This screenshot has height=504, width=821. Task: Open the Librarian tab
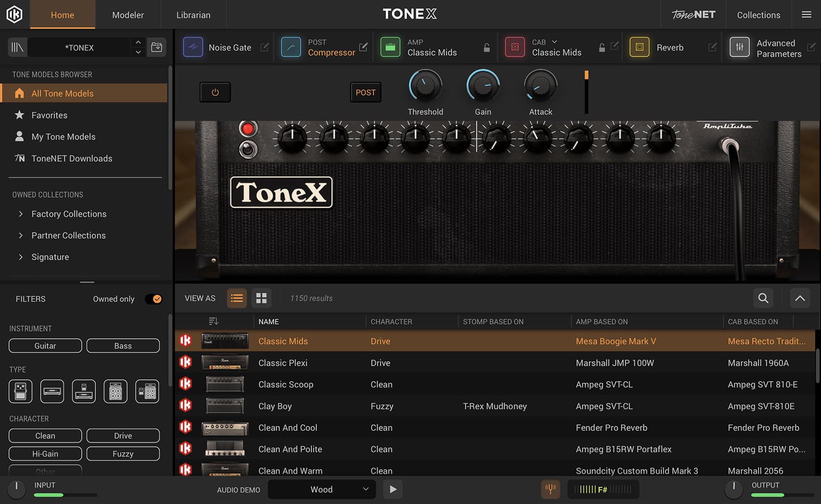tap(193, 15)
